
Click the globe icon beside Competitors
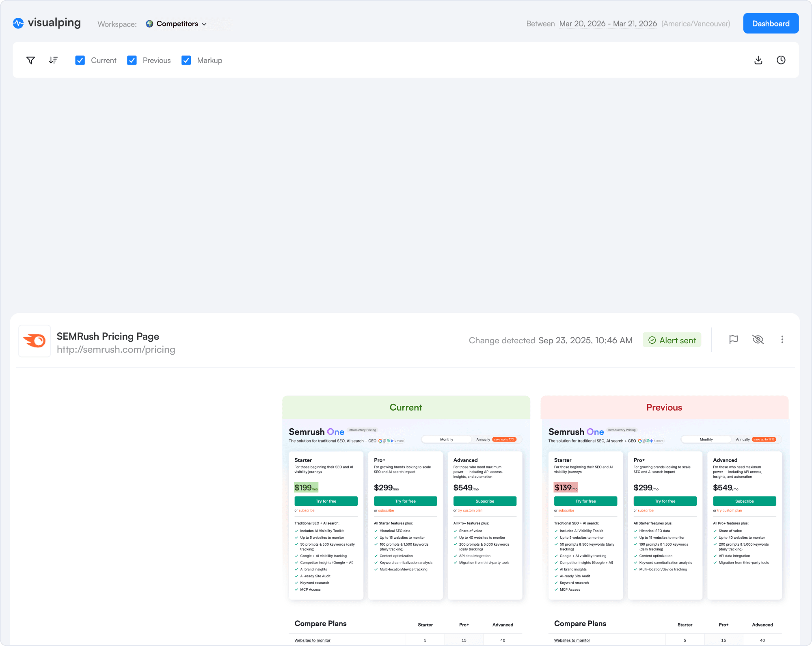149,24
